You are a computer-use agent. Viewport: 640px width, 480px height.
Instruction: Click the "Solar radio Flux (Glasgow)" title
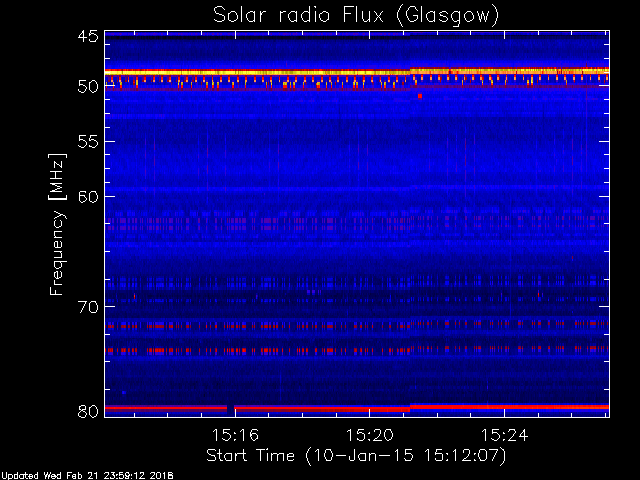pos(356,15)
